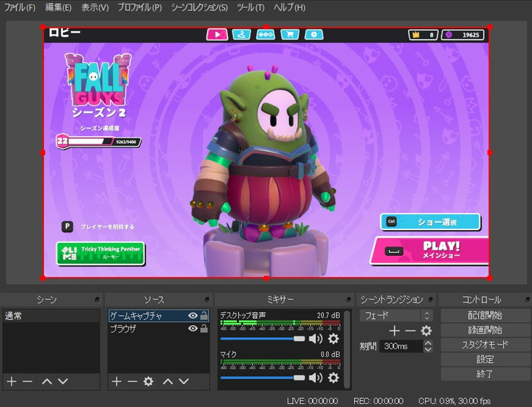Mute マイク with speaker icon
Image resolution: width=532 pixels, height=407 pixels.
315,377
